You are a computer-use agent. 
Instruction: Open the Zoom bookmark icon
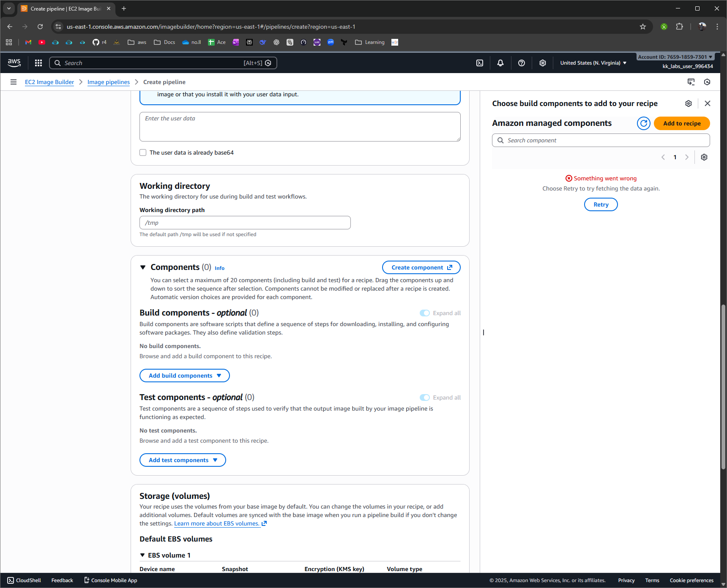click(331, 42)
